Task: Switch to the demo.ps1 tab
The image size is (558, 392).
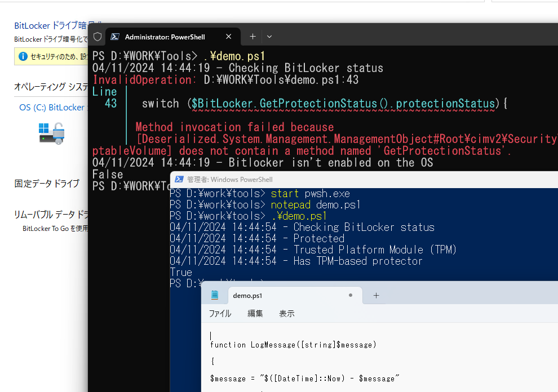Action: click(x=248, y=295)
